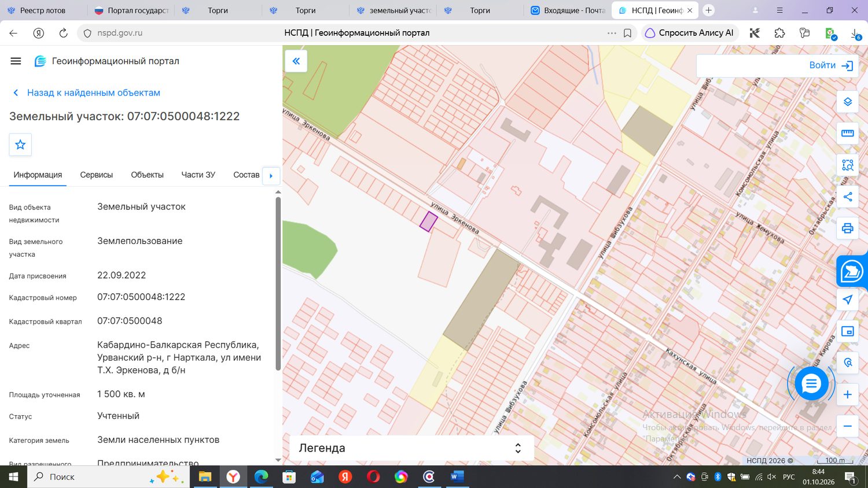Open the page options three-dots menu

tap(612, 33)
